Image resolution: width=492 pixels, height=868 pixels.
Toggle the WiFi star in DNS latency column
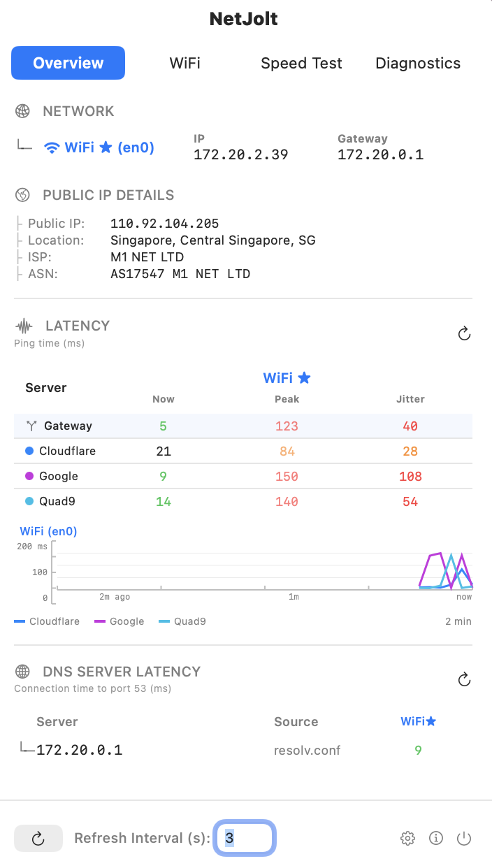click(x=430, y=721)
